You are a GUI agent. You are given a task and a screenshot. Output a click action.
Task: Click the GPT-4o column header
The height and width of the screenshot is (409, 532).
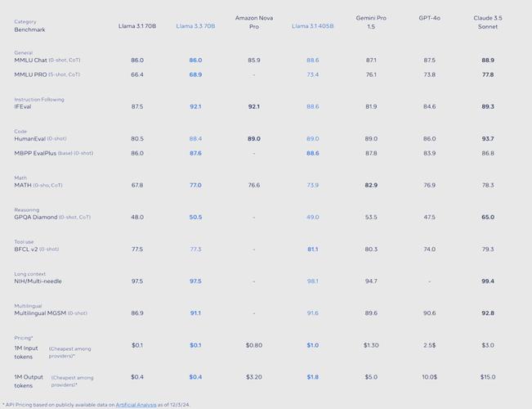429,18
